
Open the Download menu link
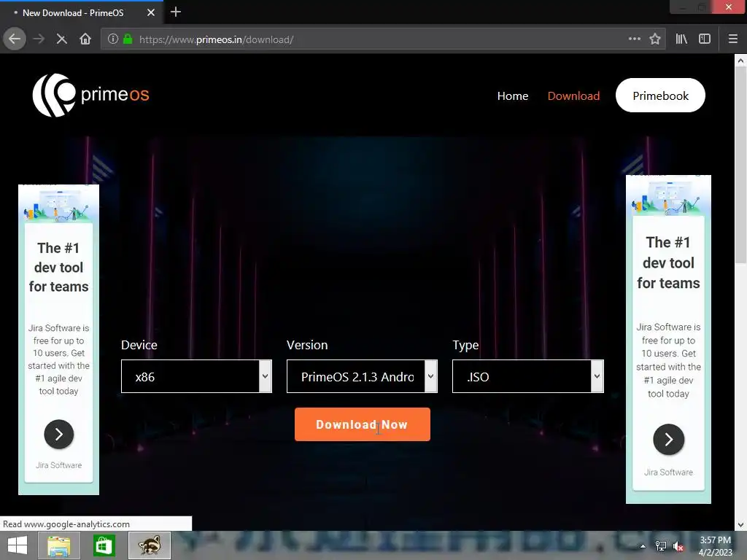573,96
